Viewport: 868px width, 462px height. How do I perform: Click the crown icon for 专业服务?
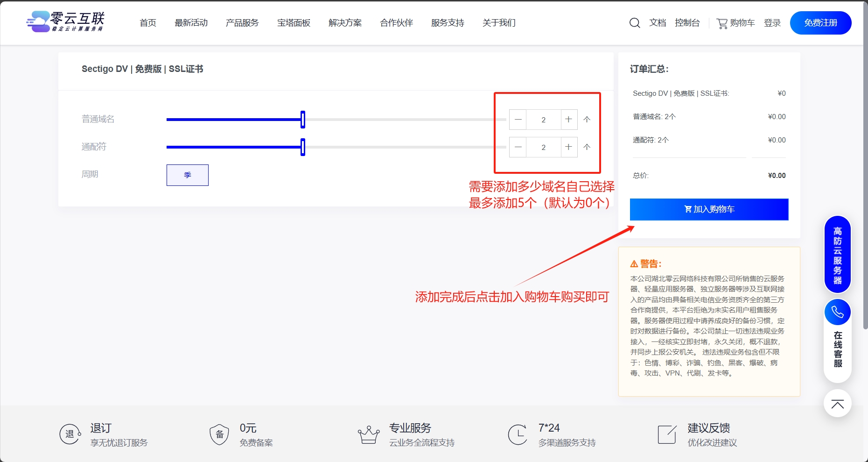(369, 434)
